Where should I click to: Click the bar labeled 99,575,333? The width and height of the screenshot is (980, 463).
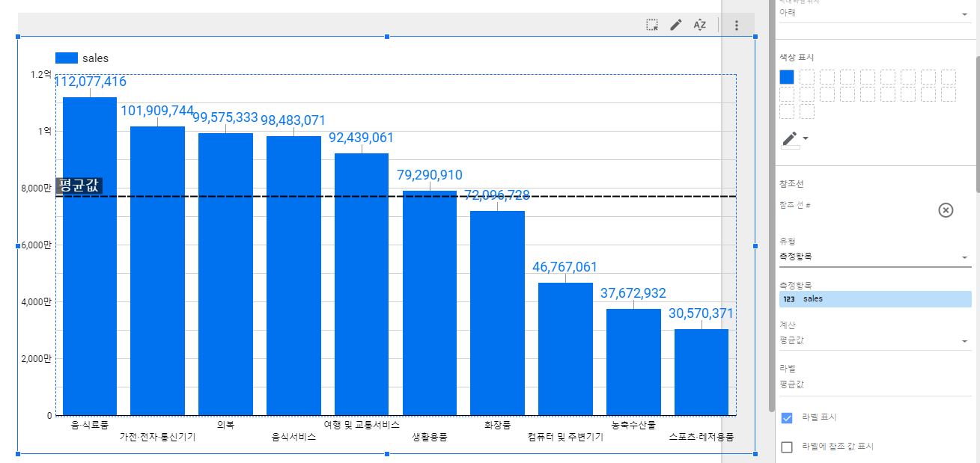[x=225, y=274]
